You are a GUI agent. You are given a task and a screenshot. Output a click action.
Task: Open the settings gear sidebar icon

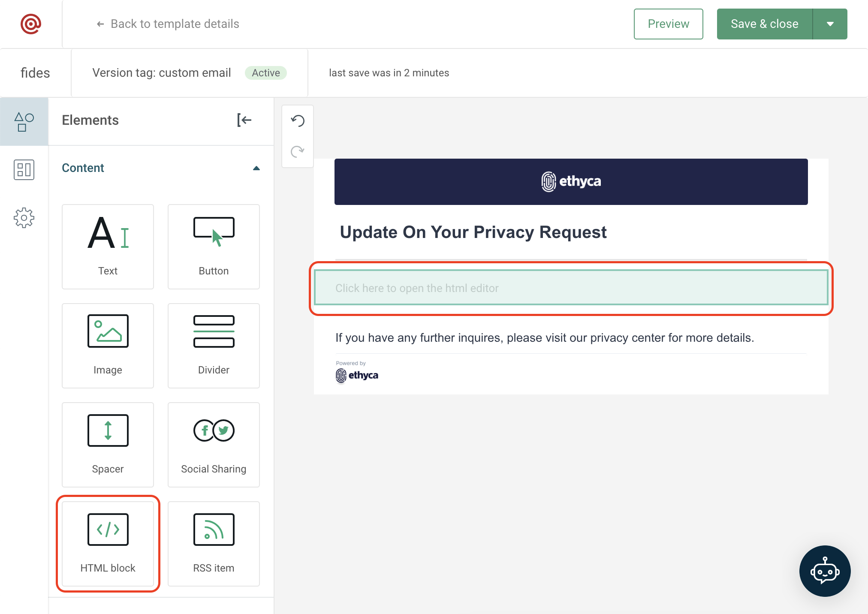point(24,218)
